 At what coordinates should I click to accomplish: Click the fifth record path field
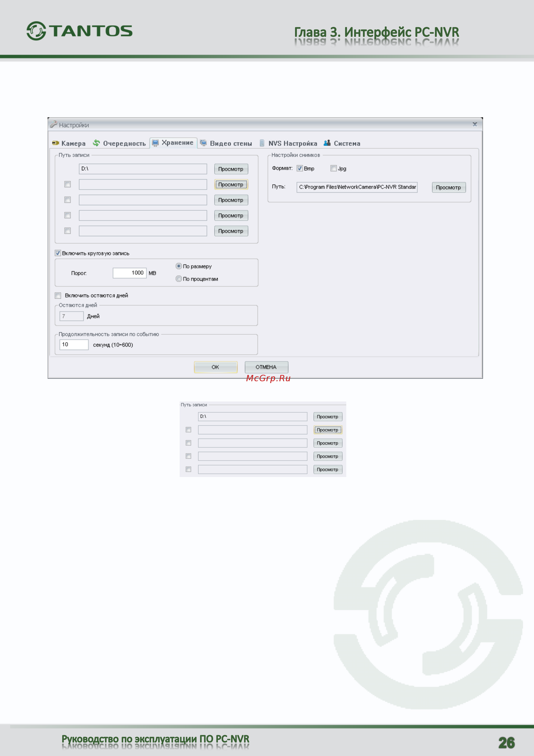tap(143, 231)
